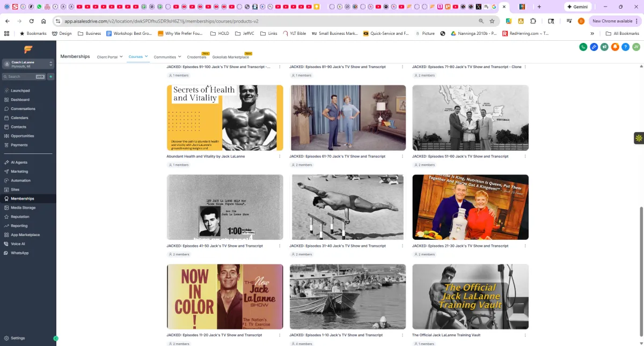Open All Bookmarks folder
The width and height of the screenshot is (644, 346).
(623, 33)
